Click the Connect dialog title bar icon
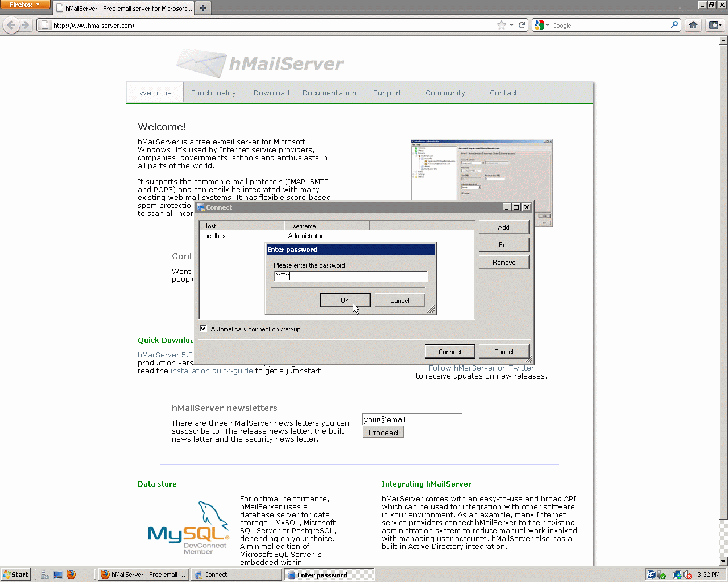This screenshot has width=728, height=582. pyautogui.click(x=201, y=207)
